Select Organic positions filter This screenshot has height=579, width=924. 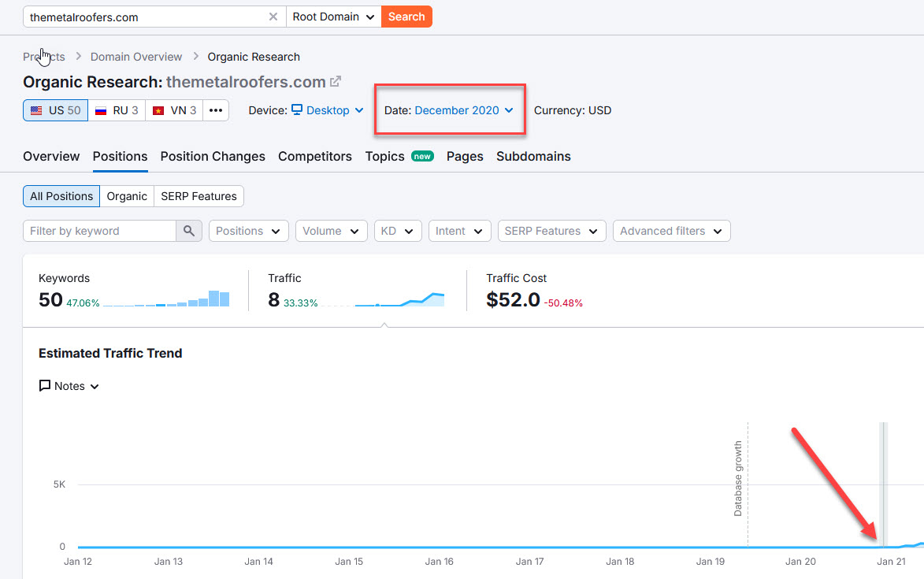coord(127,196)
